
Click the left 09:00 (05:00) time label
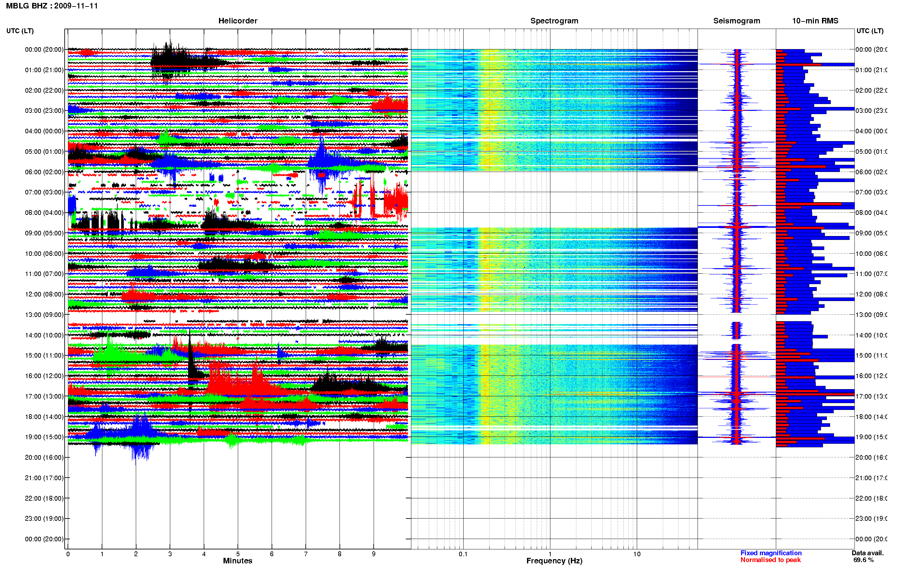[44, 233]
